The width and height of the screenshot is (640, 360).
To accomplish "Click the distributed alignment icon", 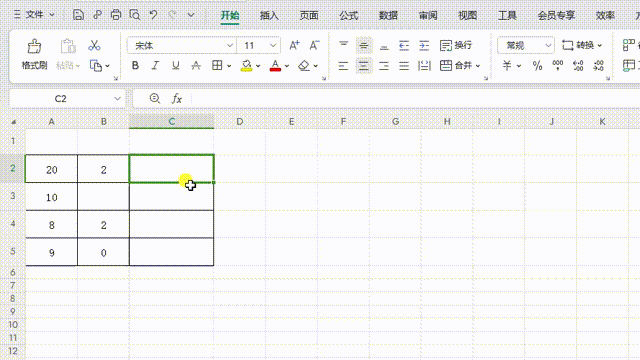I will pyautogui.click(x=424, y=65).
